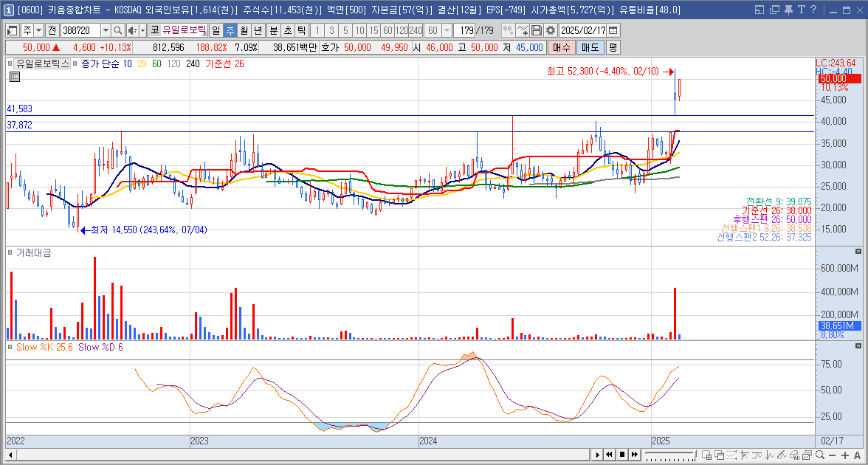Open the stock code 388720 dropdown arrow

click(106, 30)
